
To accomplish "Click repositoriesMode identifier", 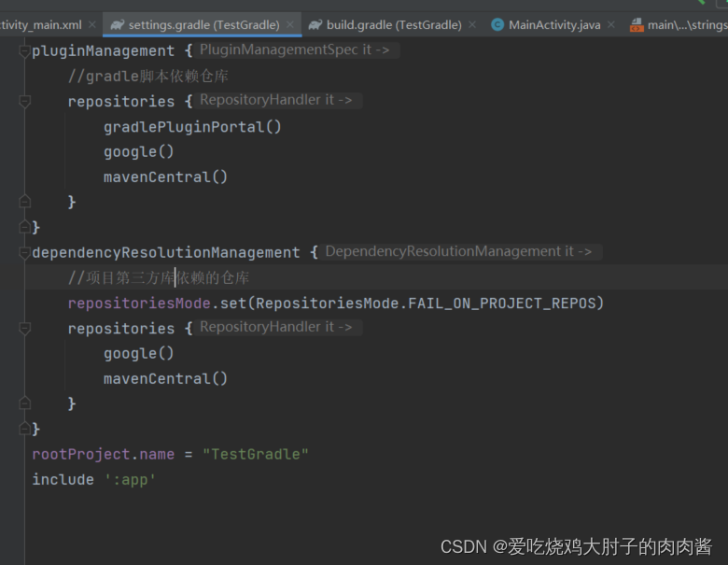I will pyautogui.click(x=139, y=303).
